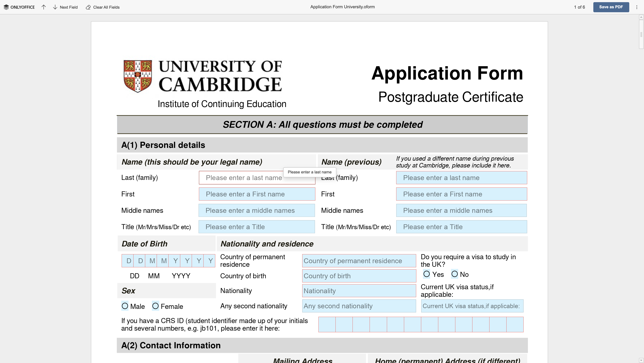Click the legal Last (family) name field

[257, 178]
